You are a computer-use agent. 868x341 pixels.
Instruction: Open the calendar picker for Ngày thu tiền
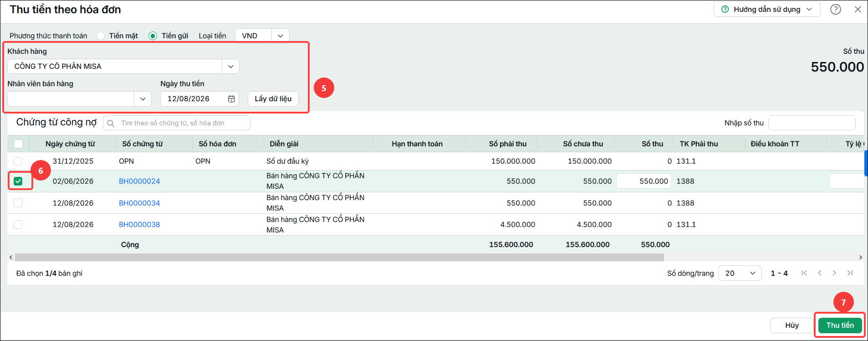coord(231,99)
